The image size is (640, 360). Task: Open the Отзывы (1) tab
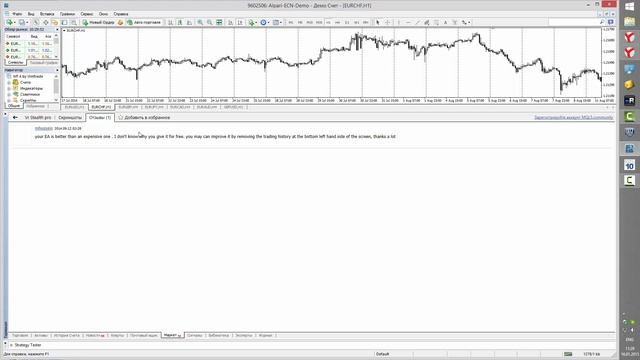click(100, 118)
